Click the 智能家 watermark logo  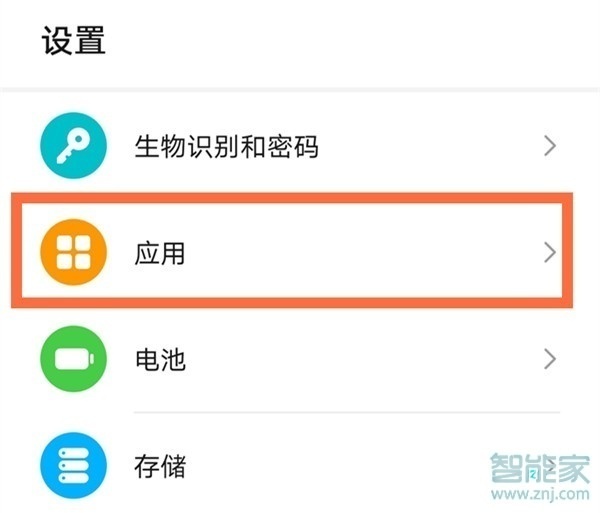click(539, 466)
